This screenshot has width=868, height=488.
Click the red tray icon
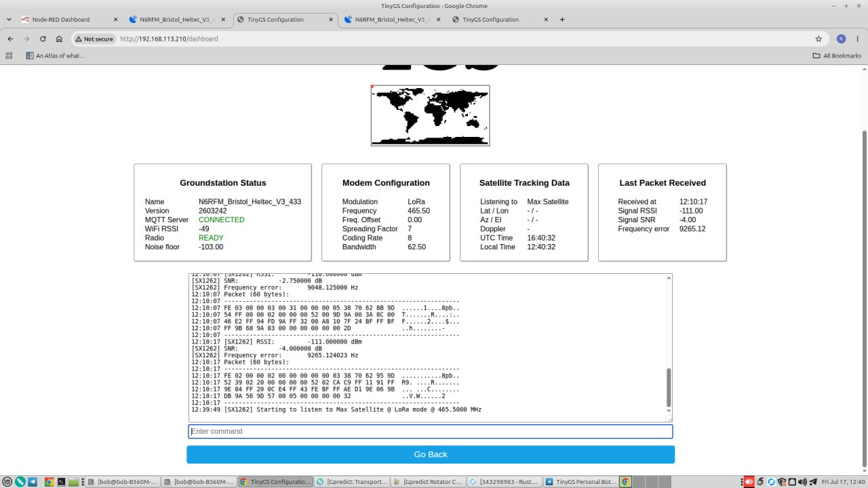pyautogui.click(x=749, y=482)
